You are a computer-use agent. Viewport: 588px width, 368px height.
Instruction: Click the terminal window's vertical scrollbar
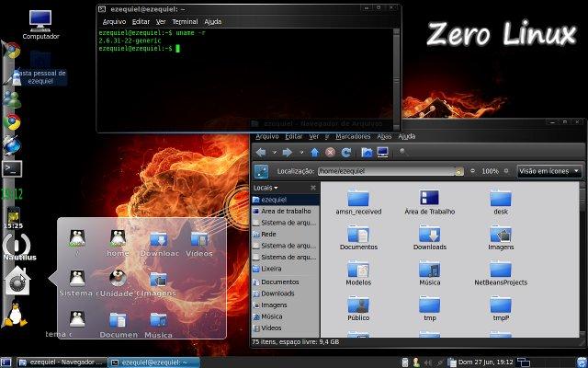click(396, 79)
